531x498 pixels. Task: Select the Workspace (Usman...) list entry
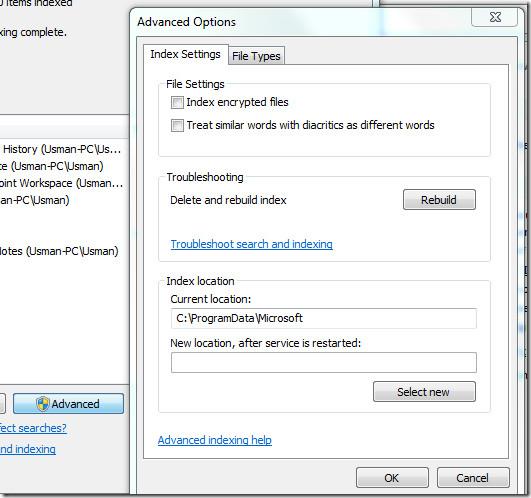[x=61, y=183]
